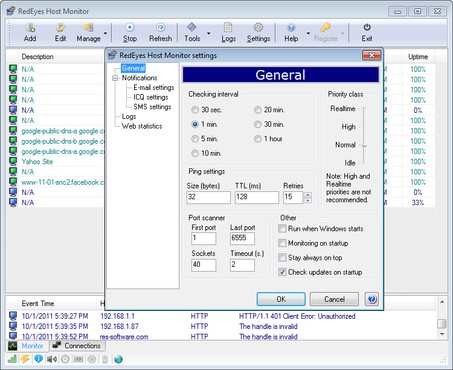The image size is (453, 370).
Task: Select 30 sec. checking interval
Action: click(x=195, y=110)
